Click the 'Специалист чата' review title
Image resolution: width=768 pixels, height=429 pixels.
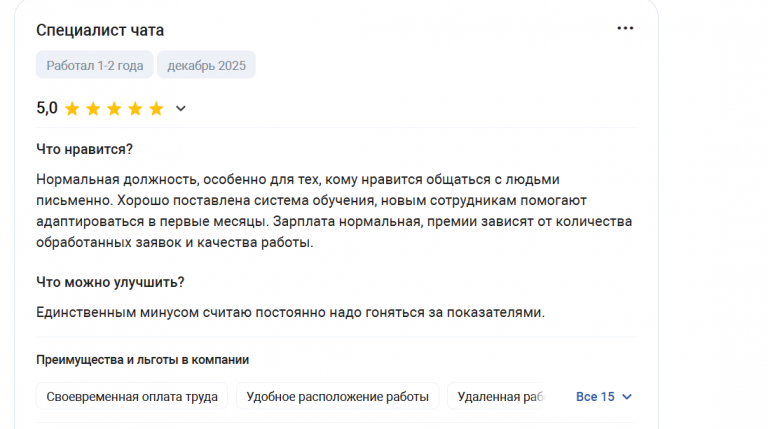[x=100, y=30]
